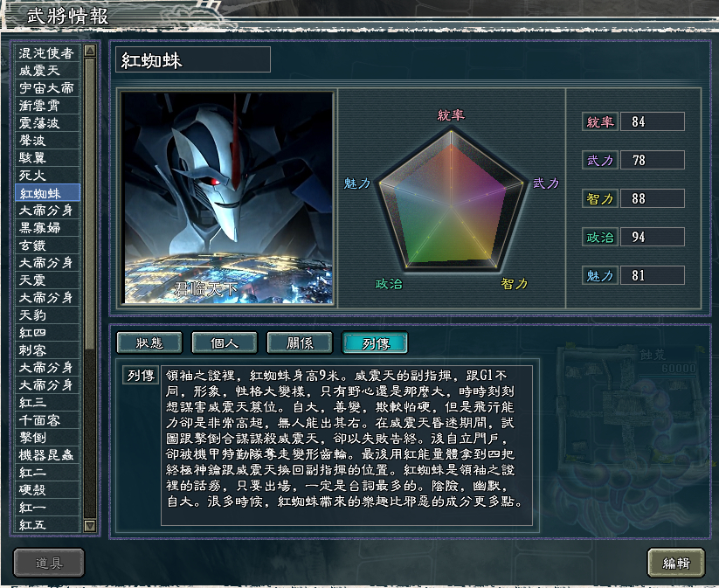Click the list scroll-up arrow

[x=90, y=51]
